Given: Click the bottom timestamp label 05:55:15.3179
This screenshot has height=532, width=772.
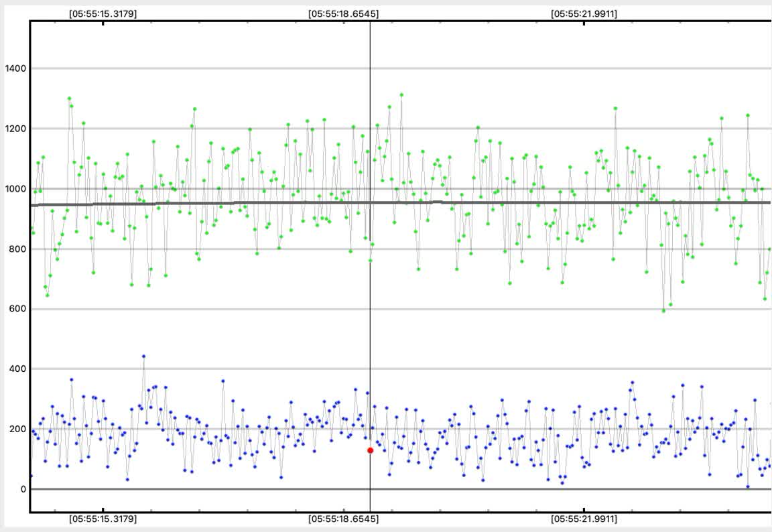Looking at the screenshot, I should tap(103, 519).
